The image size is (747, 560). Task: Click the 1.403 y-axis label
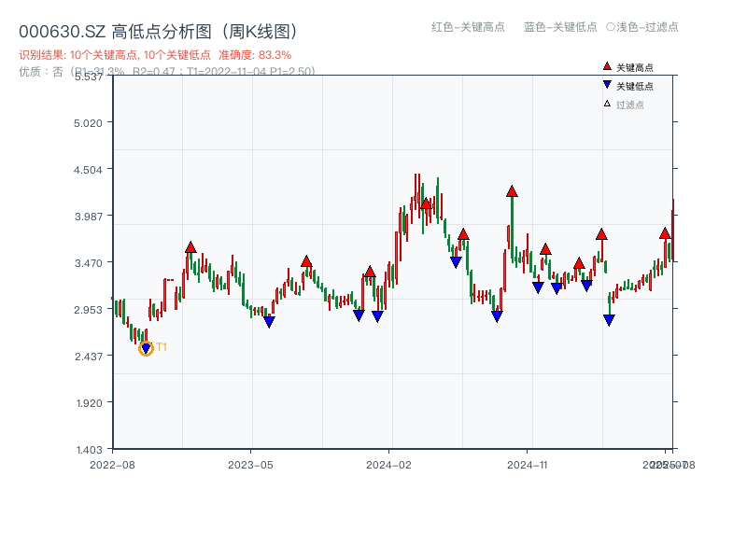click(x=89, y=450)
